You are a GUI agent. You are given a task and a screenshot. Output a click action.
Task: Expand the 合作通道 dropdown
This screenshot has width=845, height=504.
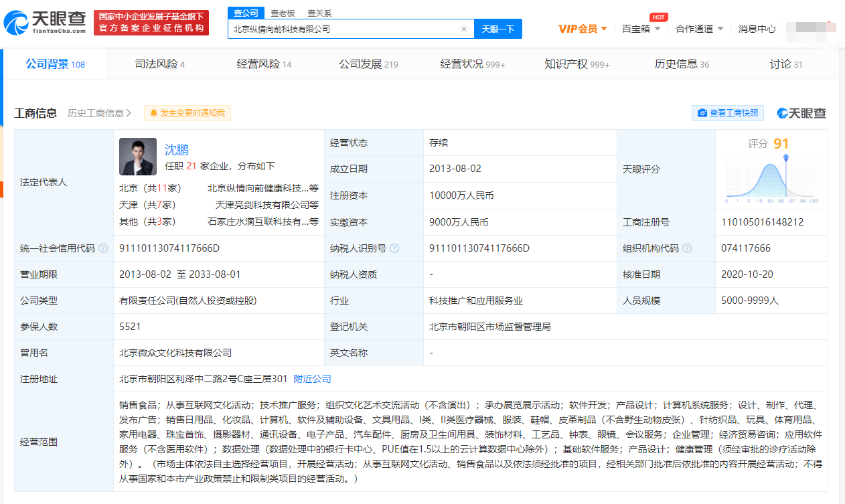(x=699, y=29)
